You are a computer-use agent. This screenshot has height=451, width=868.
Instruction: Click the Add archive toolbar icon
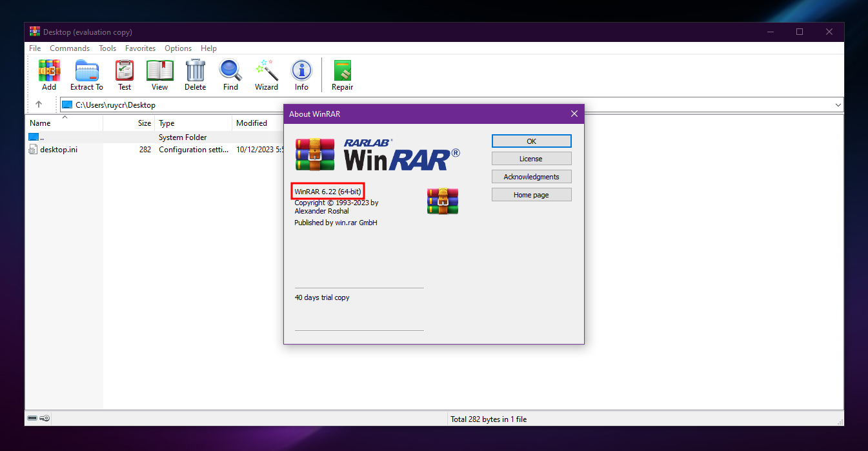pyautogui.click(x=49, y=75)
